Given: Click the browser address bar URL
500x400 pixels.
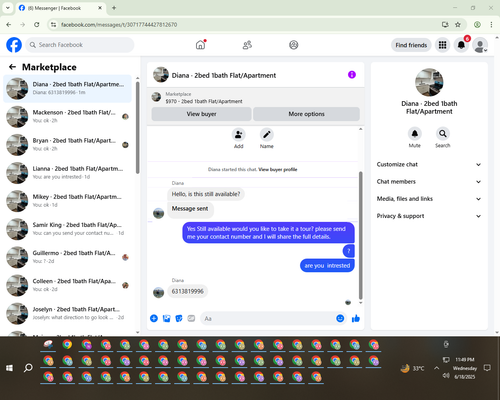Looking at the screenshot, I should pos(119,25).
